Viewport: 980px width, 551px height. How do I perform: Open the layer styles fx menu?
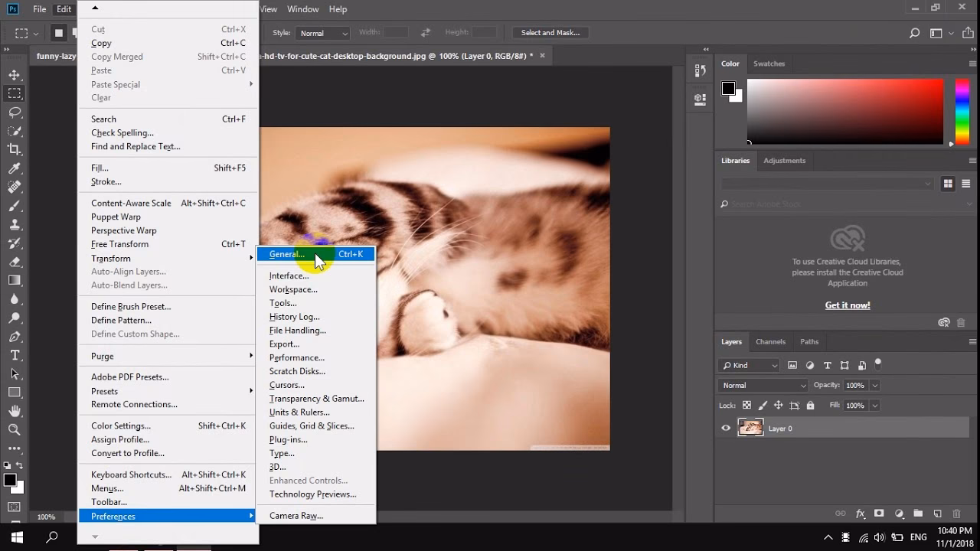point(858,514)
